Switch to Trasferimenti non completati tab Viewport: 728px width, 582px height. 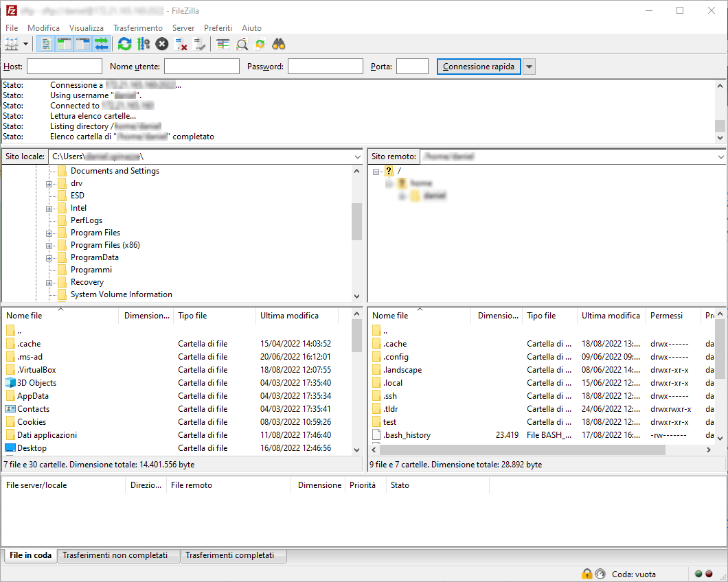pyautogui.click(x=115, y=555)
